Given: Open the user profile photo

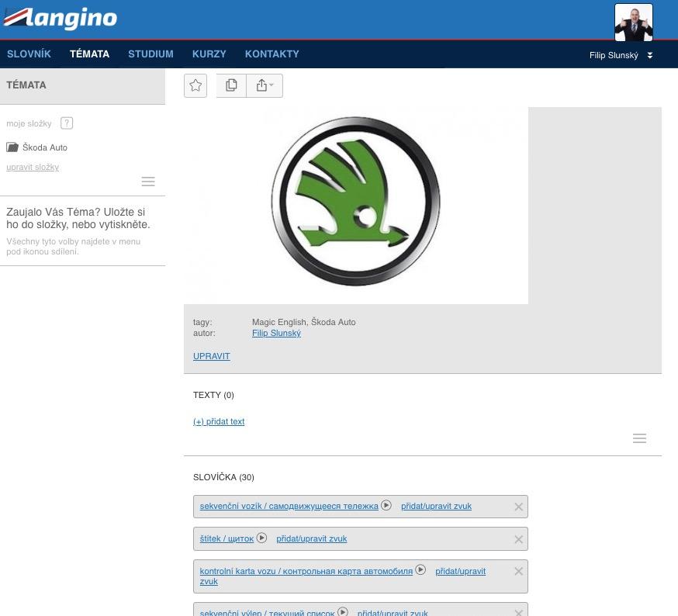Looking at the screenshot, I should [x=634, y=22].
